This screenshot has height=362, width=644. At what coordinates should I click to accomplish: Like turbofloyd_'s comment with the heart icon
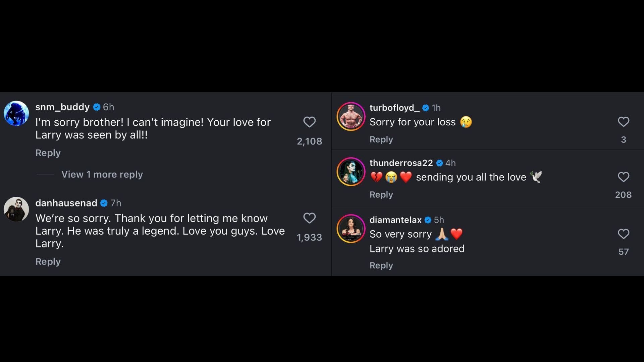coord(624,122)
